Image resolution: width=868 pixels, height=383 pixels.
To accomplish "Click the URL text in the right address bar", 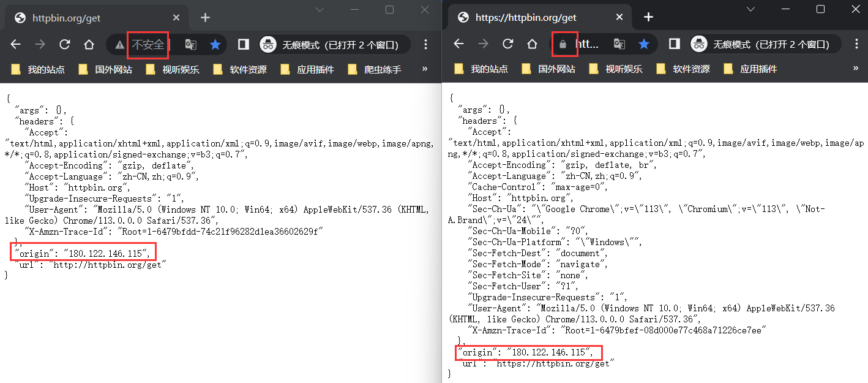I will coord(588,44).
